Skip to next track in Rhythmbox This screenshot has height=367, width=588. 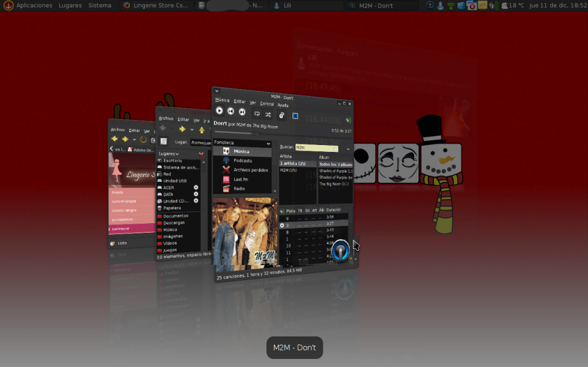[x=242, y=112]
